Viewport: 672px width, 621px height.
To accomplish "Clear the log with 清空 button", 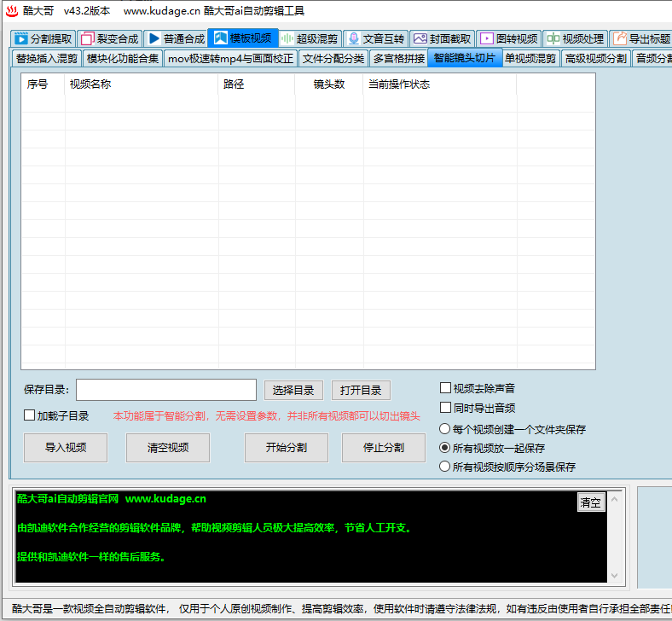I will pyautogui.click(x=591, y=502).
